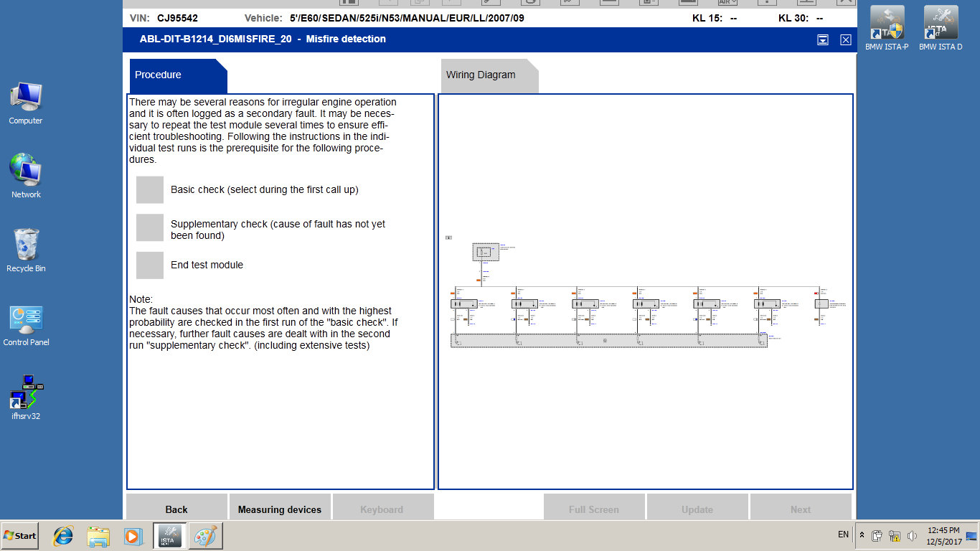Open the ifhsrv32 desktop shortcut
The image size is (980, 551).
[x=26, y=394]
